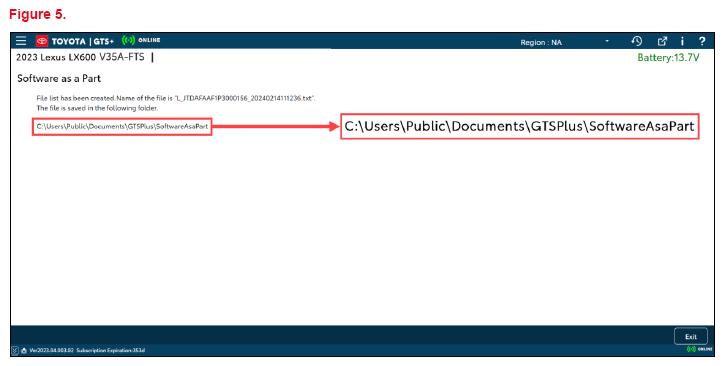Open the history clock icon

point(637,41)
